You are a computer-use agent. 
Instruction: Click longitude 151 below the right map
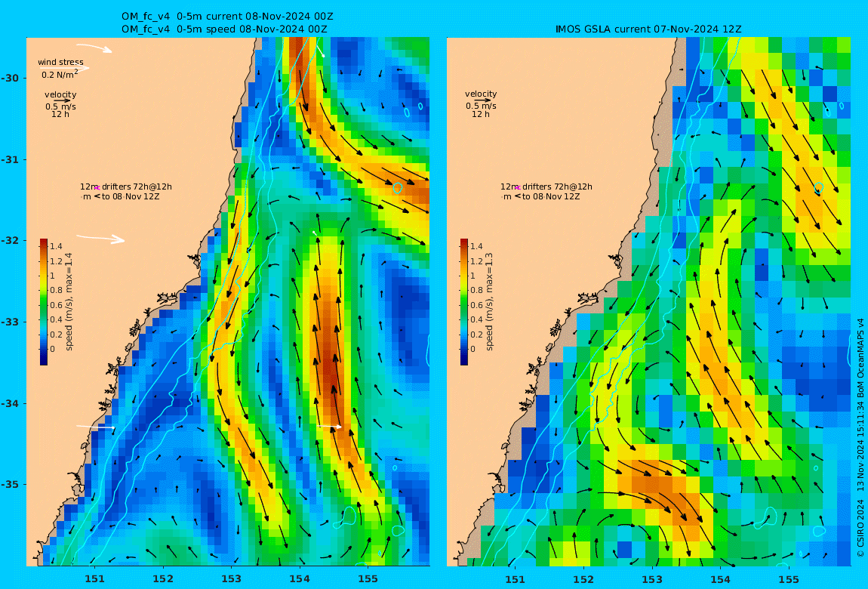tap(516, 579)
